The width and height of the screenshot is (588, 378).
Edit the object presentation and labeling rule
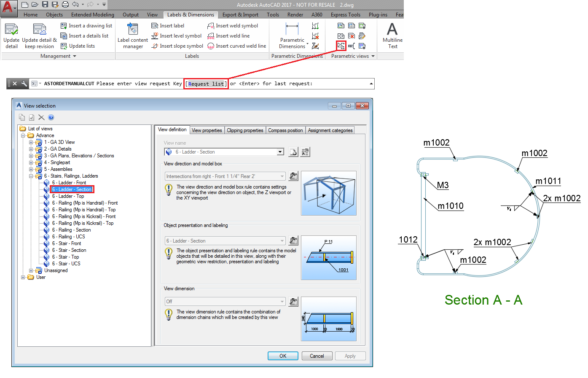293,240
